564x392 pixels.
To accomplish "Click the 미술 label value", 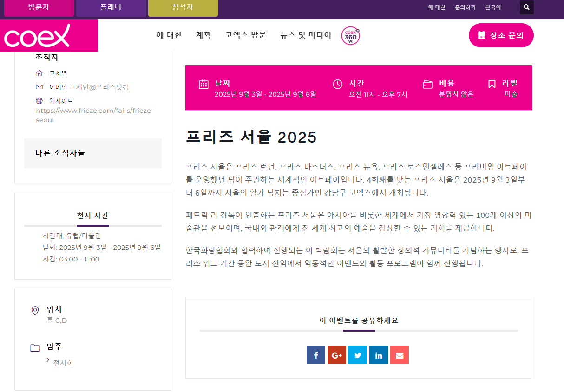I will click(511, 94).
